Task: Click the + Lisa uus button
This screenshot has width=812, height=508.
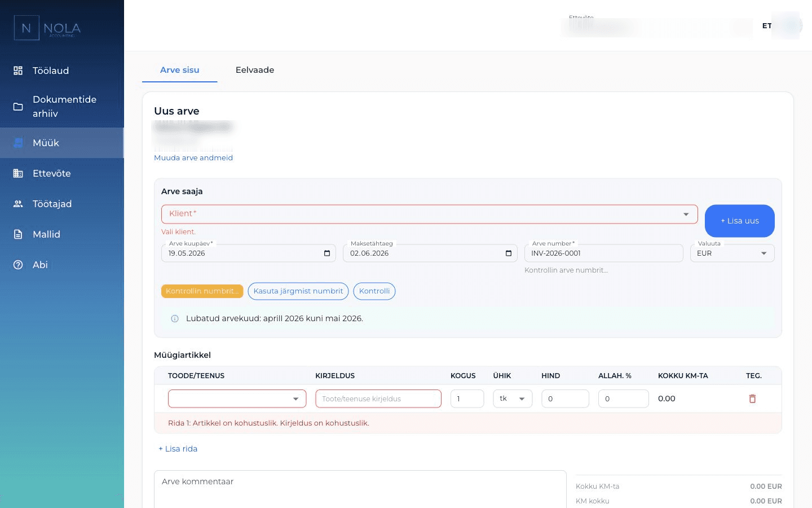Action: [740, 221]
